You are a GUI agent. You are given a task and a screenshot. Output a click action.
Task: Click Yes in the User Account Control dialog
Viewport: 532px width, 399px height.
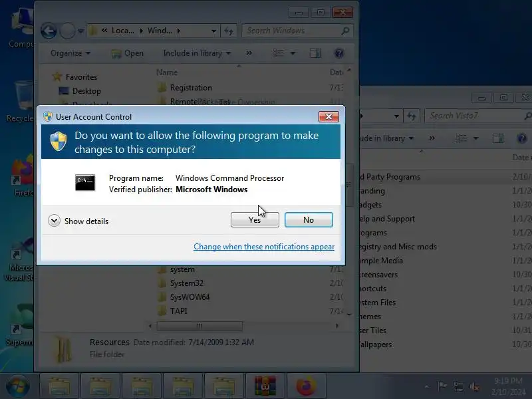(255, 220)
